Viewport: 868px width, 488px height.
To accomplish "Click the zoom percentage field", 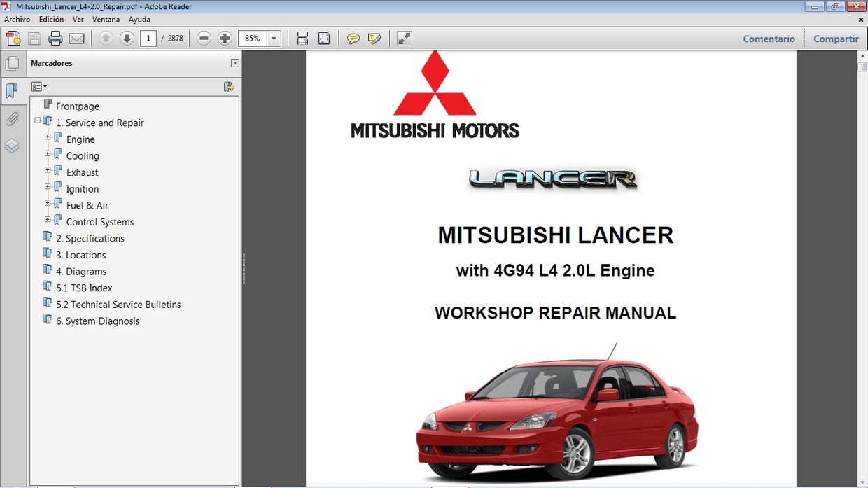I will pyautogui.click(x=253, y=39).
